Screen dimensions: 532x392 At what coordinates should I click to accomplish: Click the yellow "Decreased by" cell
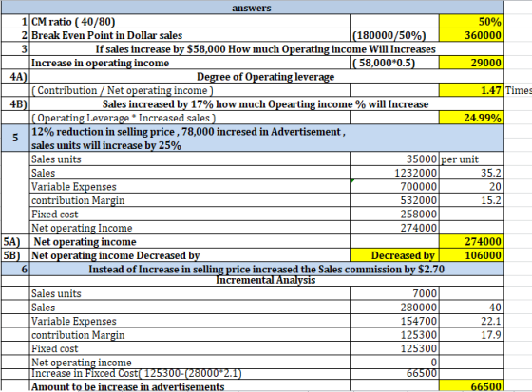[394, 255]
